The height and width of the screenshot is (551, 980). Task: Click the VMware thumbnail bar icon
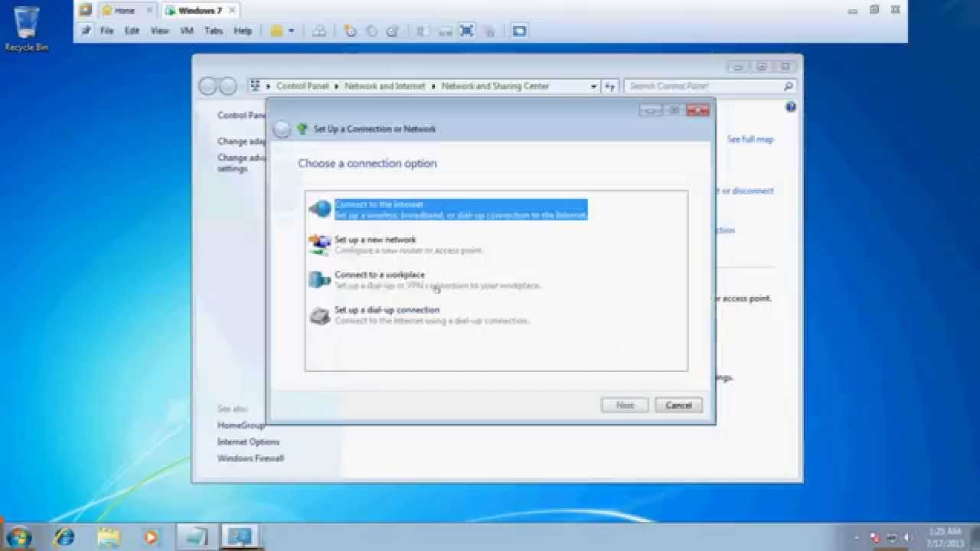pos(445,31)
